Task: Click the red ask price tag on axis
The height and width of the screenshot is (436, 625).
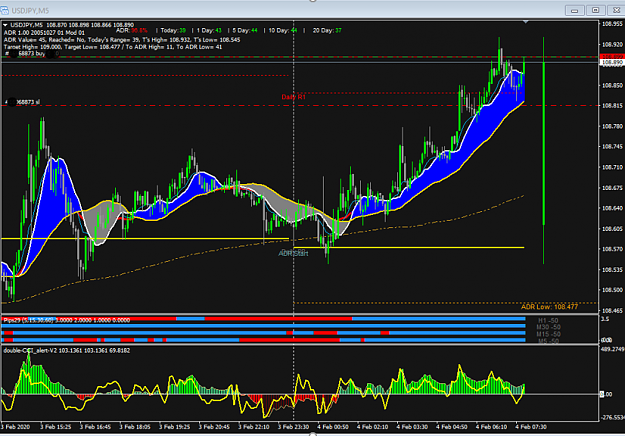Action: click(611, 57)
